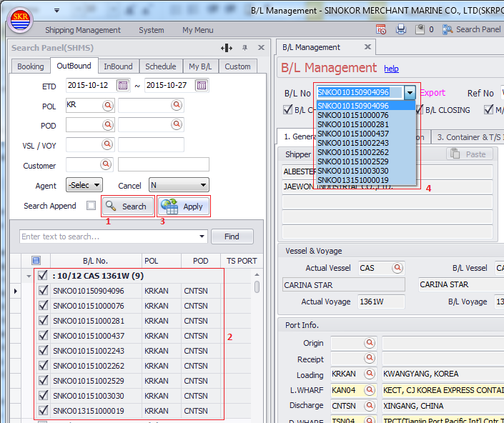The width and height of the screenshot is (504, 423).
Task: Click the Apply button
Action: click(184, 206)
